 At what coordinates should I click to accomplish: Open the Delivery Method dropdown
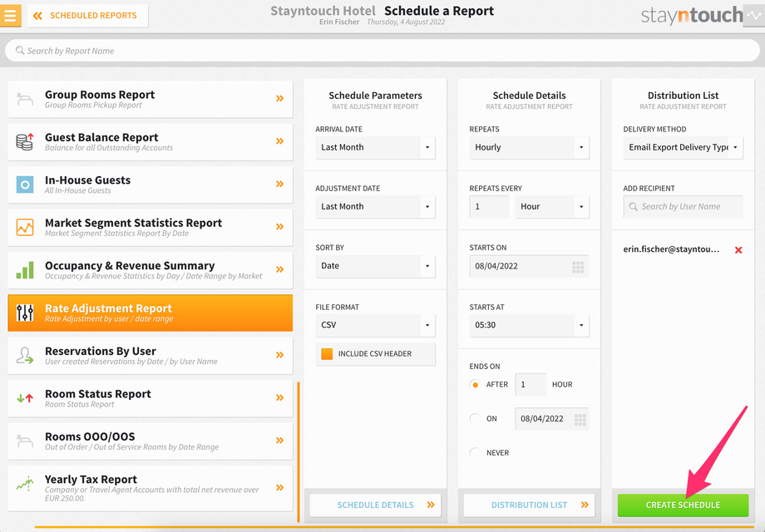click(x=683, y=147)
